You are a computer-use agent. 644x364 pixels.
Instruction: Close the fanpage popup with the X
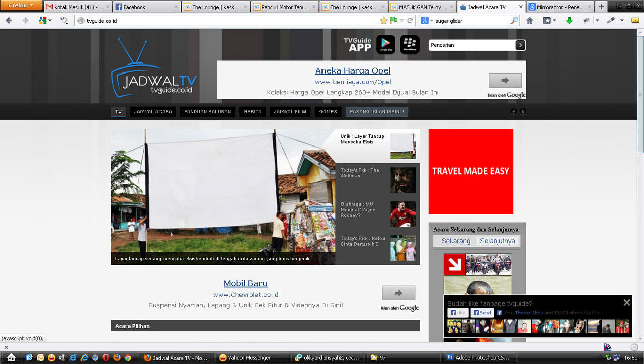(626, 302)
